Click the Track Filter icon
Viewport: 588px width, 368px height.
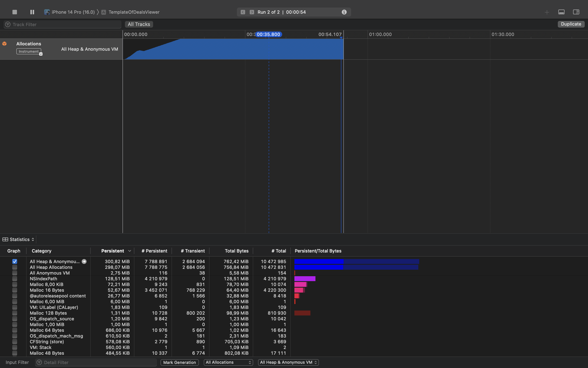click(8, 24)
